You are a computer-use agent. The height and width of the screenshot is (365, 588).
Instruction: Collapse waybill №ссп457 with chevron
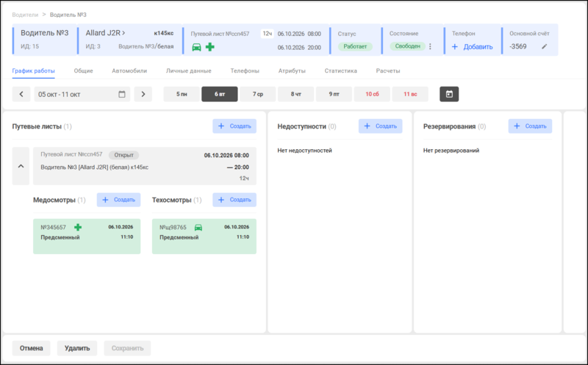tap(21, 166)
